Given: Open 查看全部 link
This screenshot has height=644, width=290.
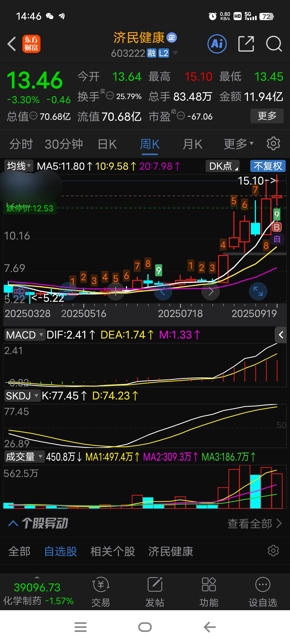Looking at the screenshot, I should [x=255, y=523].
